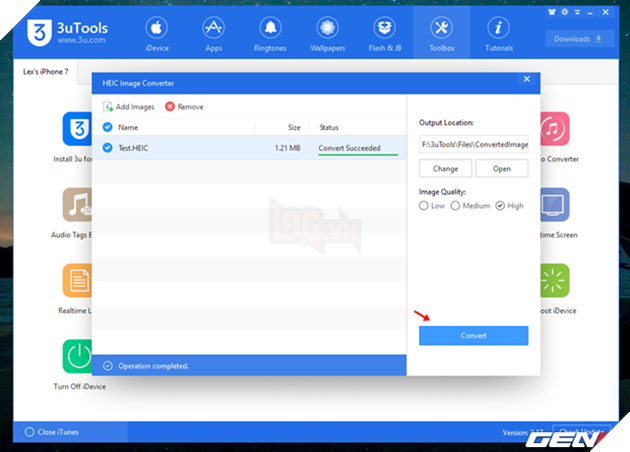The width and height of the screenshot is (630, 452).
Task: Open the title bar dropdown menu icon
Action: (x=577, y=12)
